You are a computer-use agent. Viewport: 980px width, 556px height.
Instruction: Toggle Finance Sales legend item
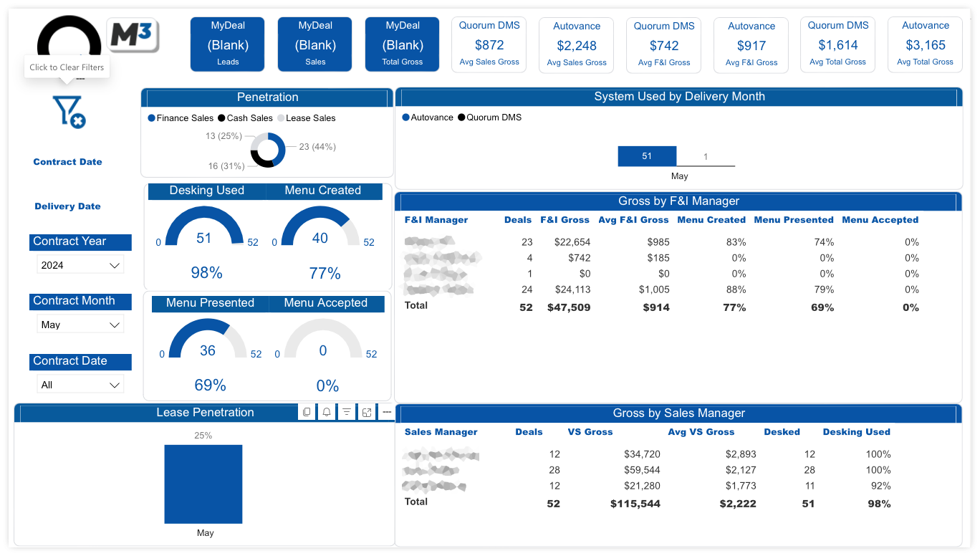[181, 118]
